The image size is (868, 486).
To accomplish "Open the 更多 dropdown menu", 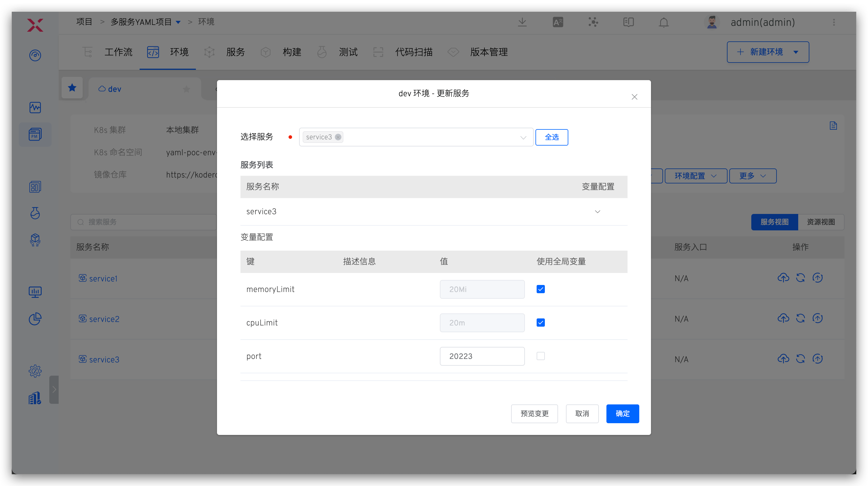I will pyautogui.click(x=752, y=176).
